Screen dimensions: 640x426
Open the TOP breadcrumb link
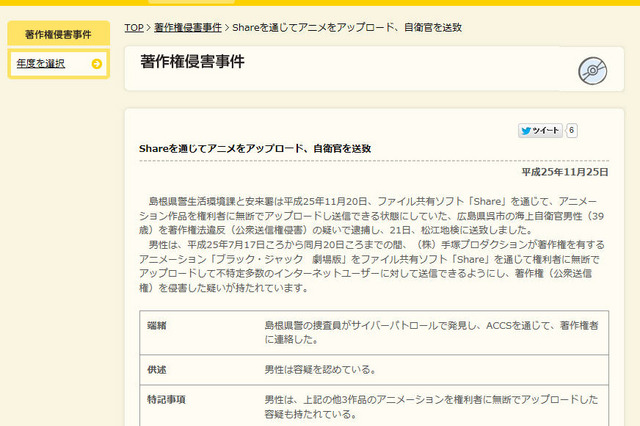[134, 28]
